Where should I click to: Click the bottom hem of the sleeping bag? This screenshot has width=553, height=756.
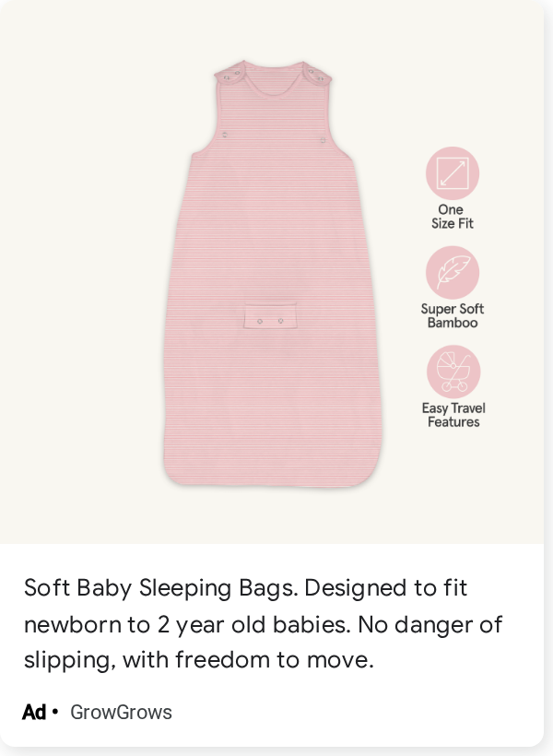[x=271, y=479]
